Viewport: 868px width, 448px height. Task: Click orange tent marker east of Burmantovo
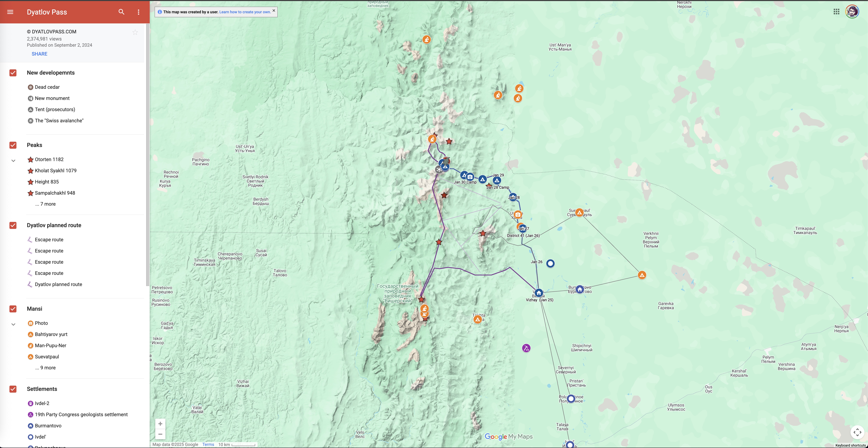642,275
